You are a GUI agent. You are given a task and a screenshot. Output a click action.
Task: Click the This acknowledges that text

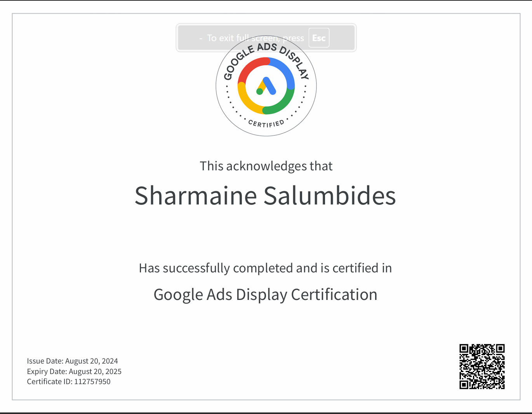[x=266, y=166]
